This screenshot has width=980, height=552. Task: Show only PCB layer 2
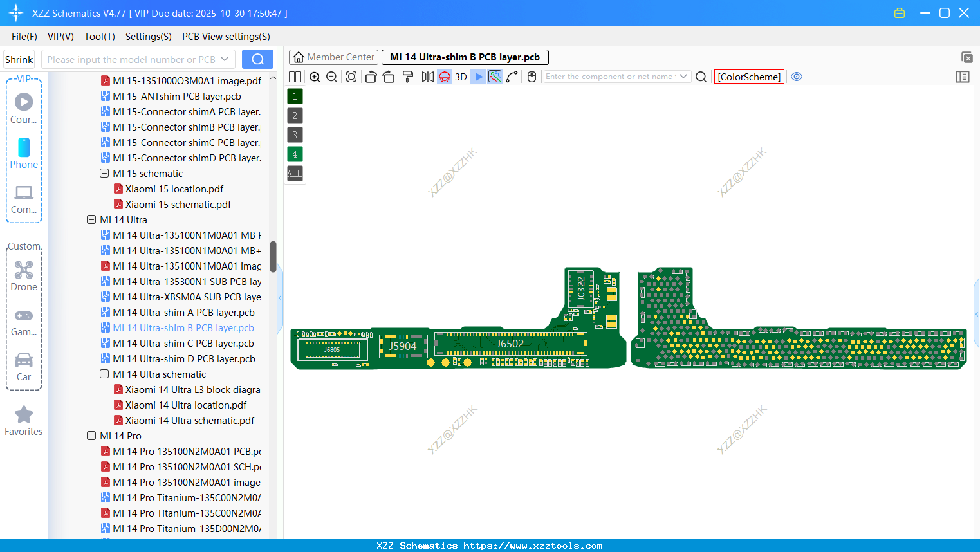pos(294,115)
